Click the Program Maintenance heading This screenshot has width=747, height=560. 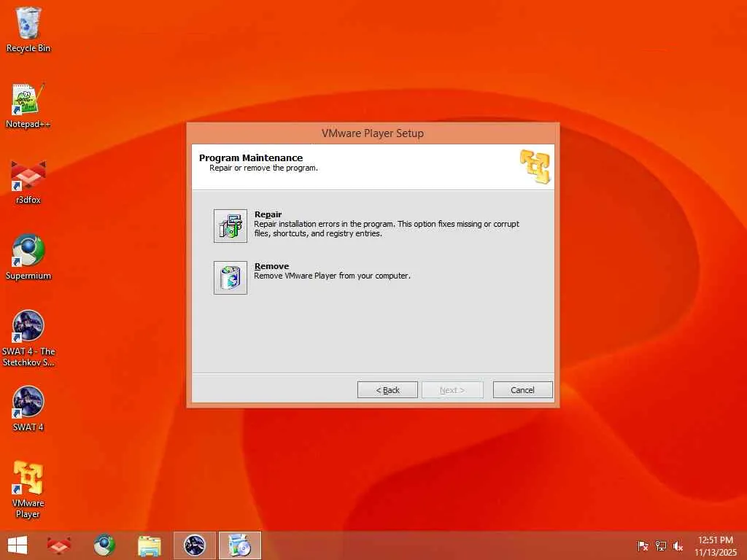[x=251, y=157]
